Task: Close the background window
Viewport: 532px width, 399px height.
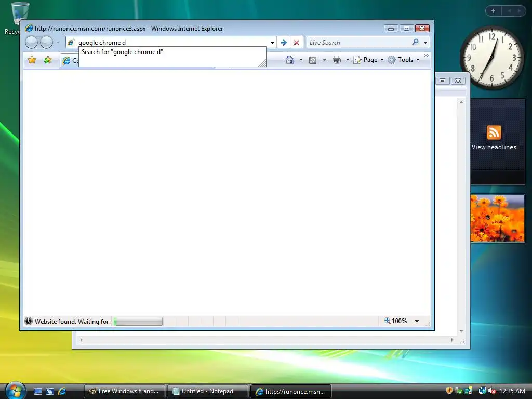Action: click(x=458, y=81)
